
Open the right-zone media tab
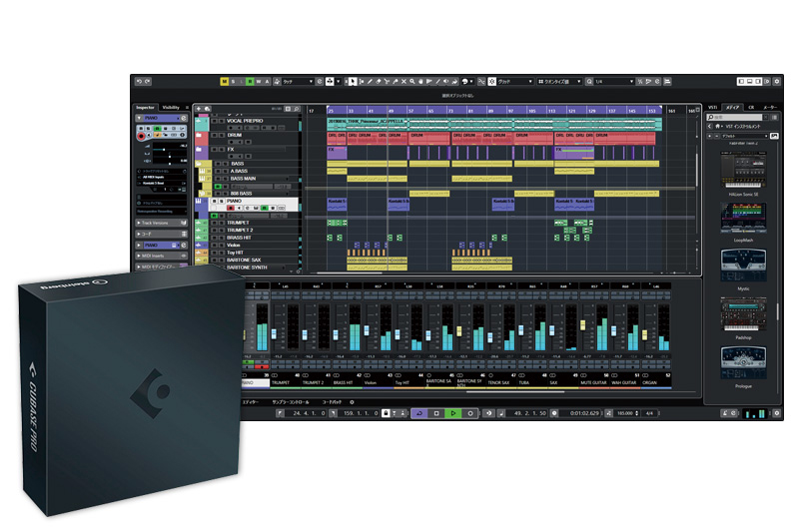point(732,107)
